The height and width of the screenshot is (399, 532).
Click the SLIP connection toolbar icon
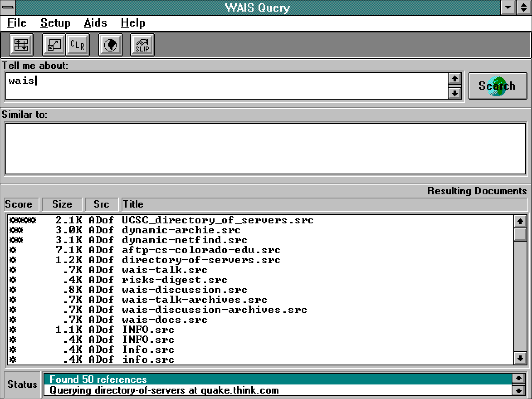[x=142, y=45]
